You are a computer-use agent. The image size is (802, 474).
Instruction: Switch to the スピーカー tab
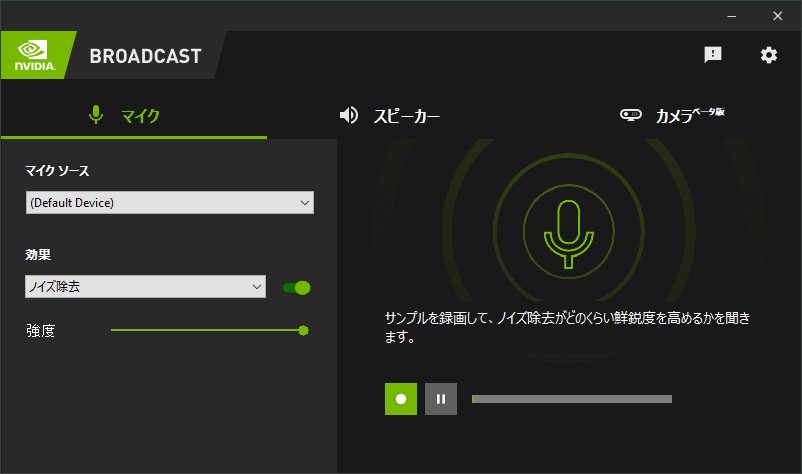389,116
